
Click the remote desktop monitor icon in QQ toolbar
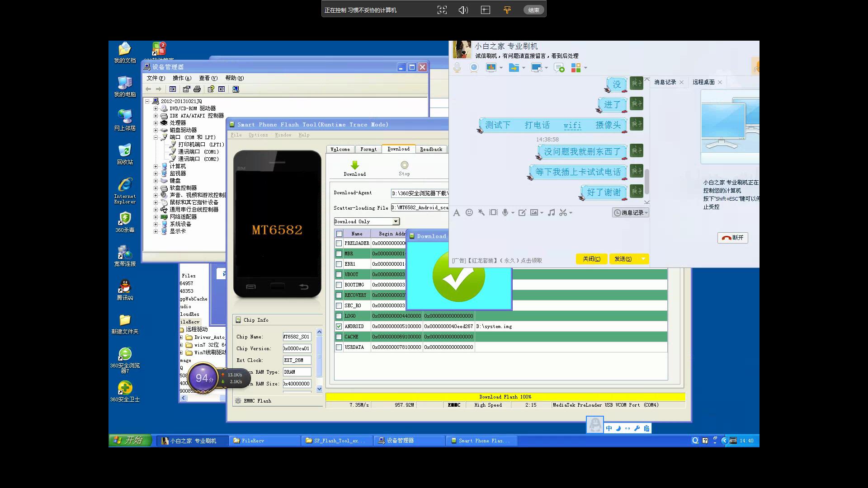click(x=537, y=68)
